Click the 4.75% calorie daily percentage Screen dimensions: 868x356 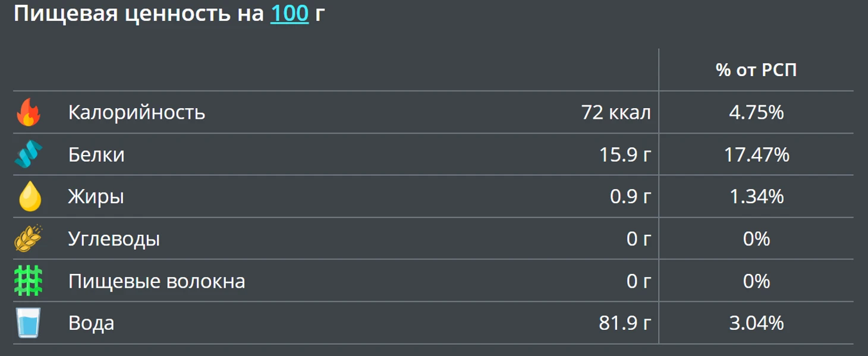point(756,112)
